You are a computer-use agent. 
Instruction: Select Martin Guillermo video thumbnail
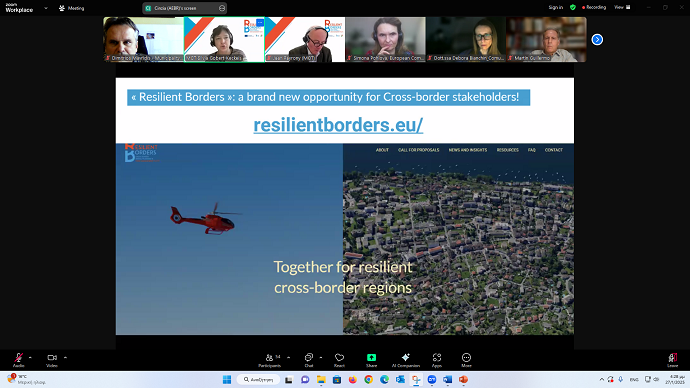click(x=547, y=39)
